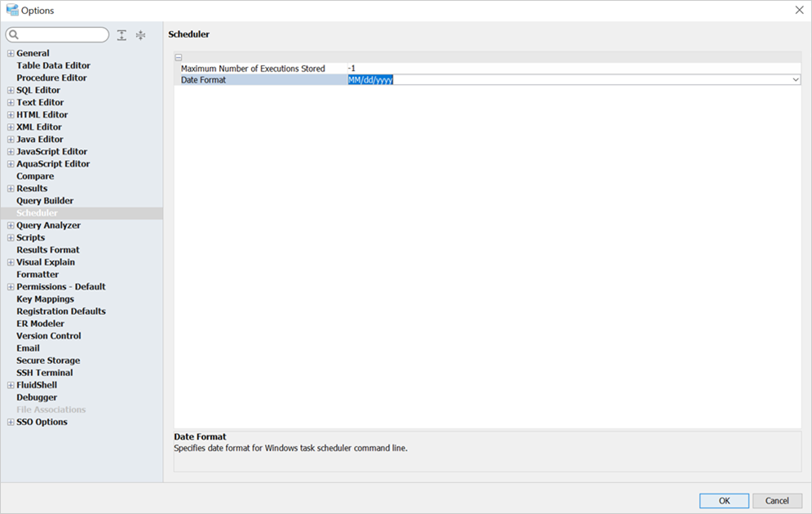Select Procedure Editor in tree
This screenshot has height=514, width=812.
click(52, 78)
